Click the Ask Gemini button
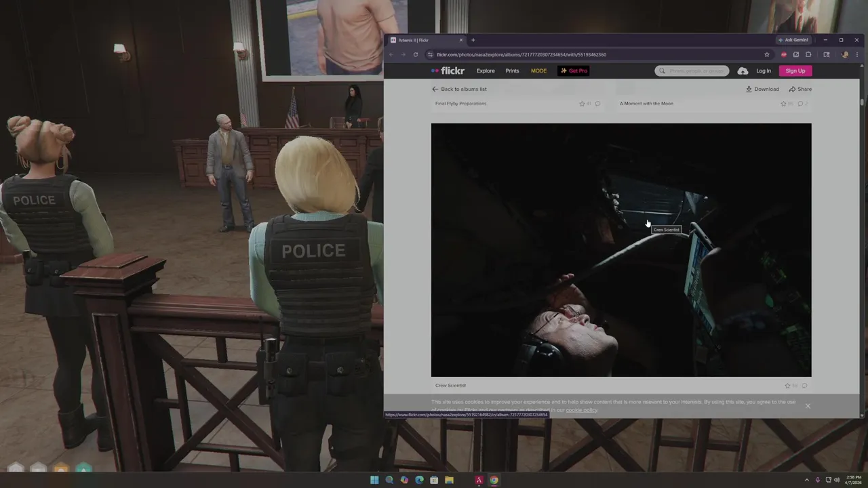The width and height of the screenshot is (868, 488). click(x=793, y=40)
